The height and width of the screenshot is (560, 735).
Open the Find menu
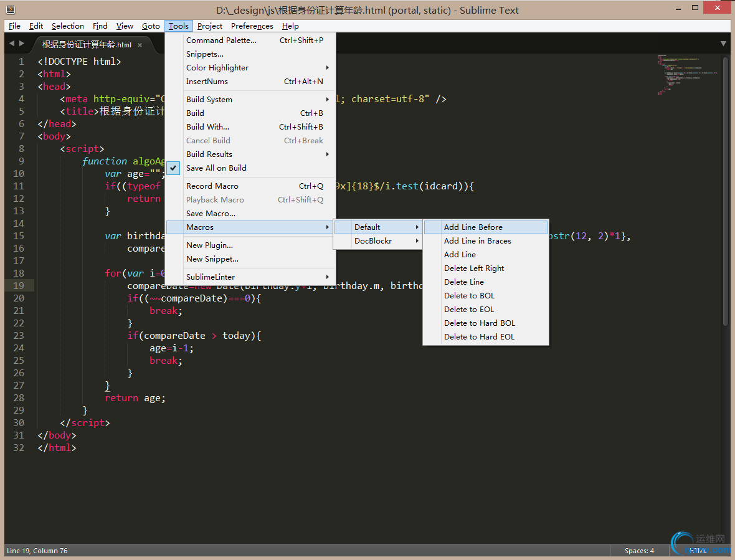[100, 26]
